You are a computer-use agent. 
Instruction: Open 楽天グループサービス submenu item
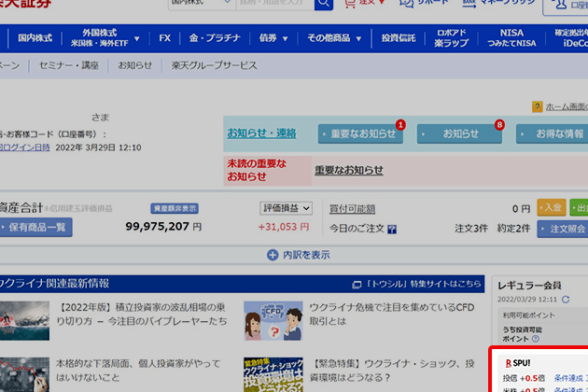pyautogui.click(x=214, y=65)
